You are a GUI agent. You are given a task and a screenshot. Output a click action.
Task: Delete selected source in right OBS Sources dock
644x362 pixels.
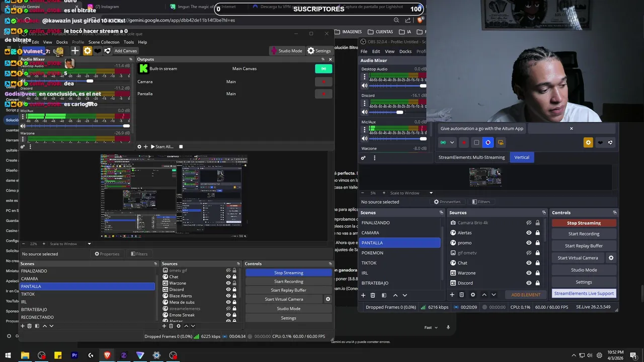pos(462,295)
